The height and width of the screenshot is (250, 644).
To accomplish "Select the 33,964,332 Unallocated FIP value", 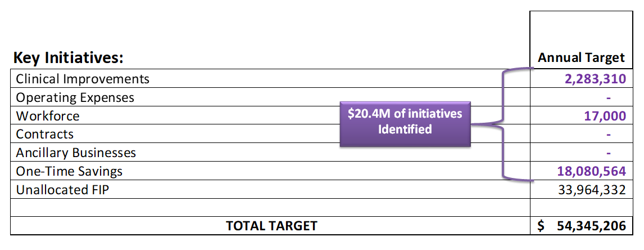I will tap(592, 190).
